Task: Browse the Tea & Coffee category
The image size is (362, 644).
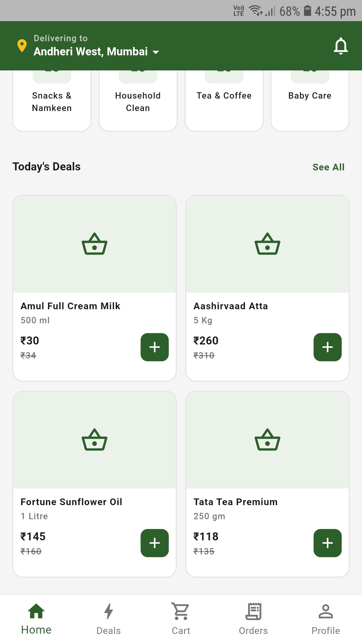Action: [224, 101]
